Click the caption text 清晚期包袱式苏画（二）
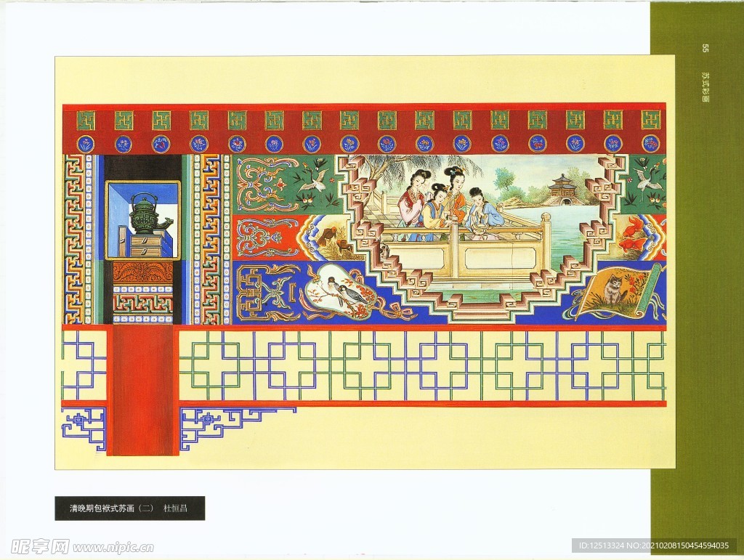This screenshot has width=744, height=560. coord(111,508)
